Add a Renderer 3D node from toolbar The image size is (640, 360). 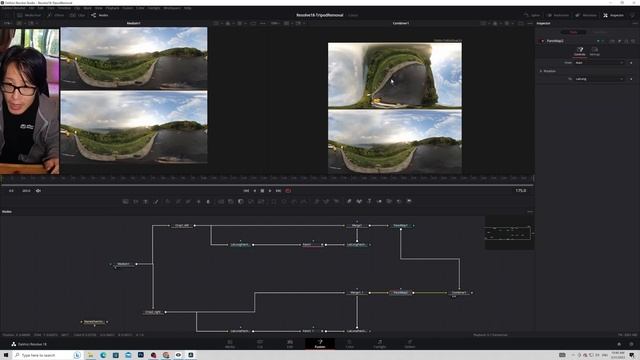click(x=409, y=201)
